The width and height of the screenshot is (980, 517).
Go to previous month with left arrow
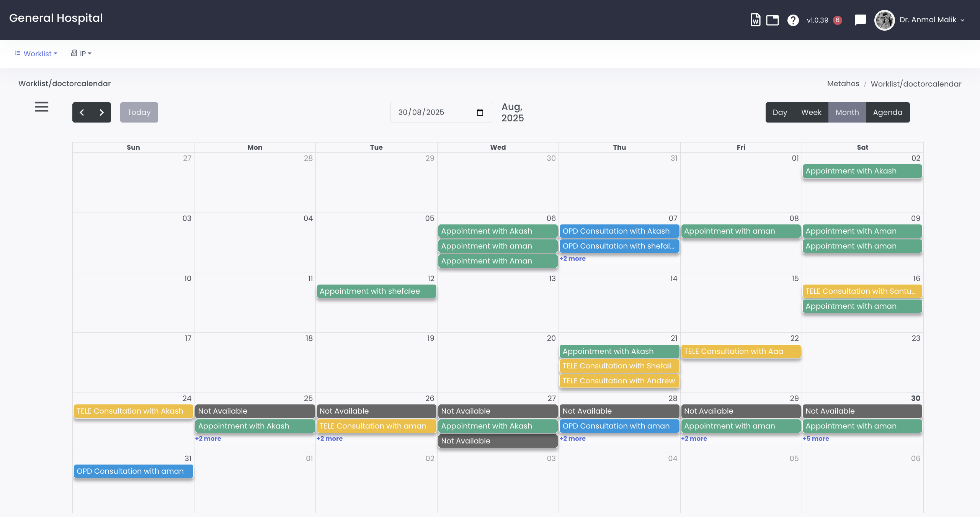(82, 112)
